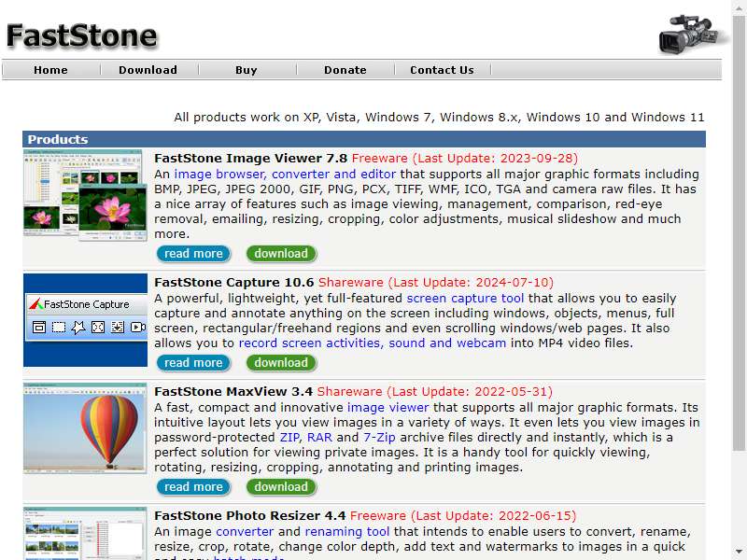Follow the 'renaming tool' link under Photo Resizer

[347, 532]
